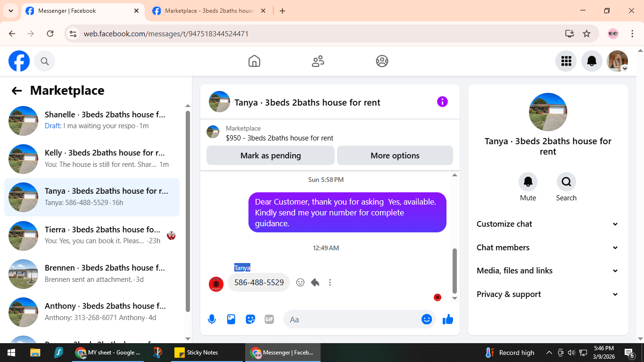This screenshot has height=362, width=644.
Task: Open Chrome tab search dropdown
Action: pos(10,11)
